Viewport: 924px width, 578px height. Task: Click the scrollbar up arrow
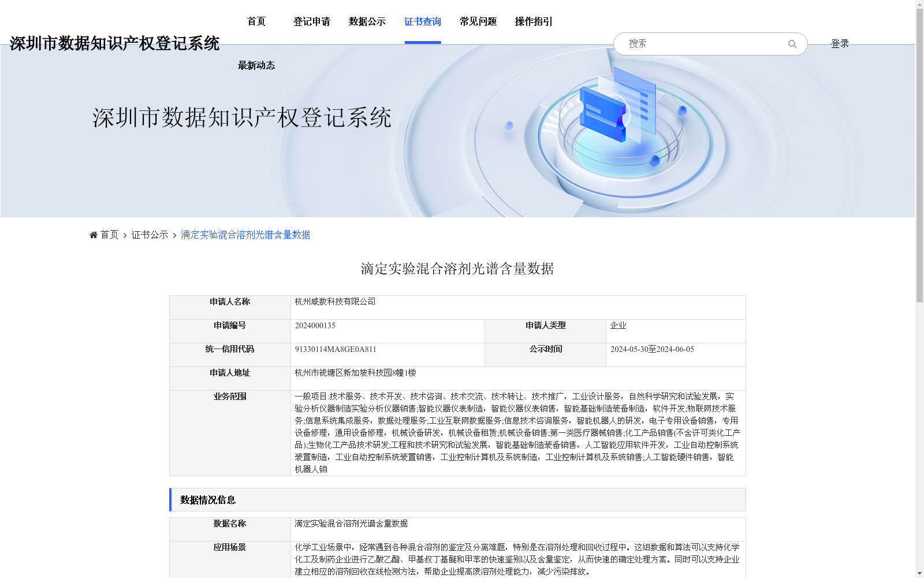[919, 4]
